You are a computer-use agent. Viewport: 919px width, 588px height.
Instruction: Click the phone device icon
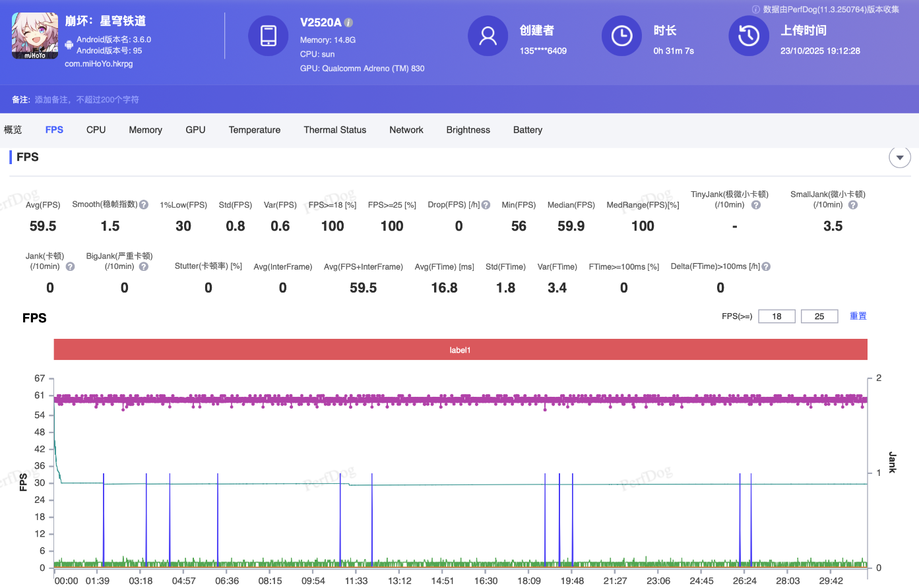[269, 36]
